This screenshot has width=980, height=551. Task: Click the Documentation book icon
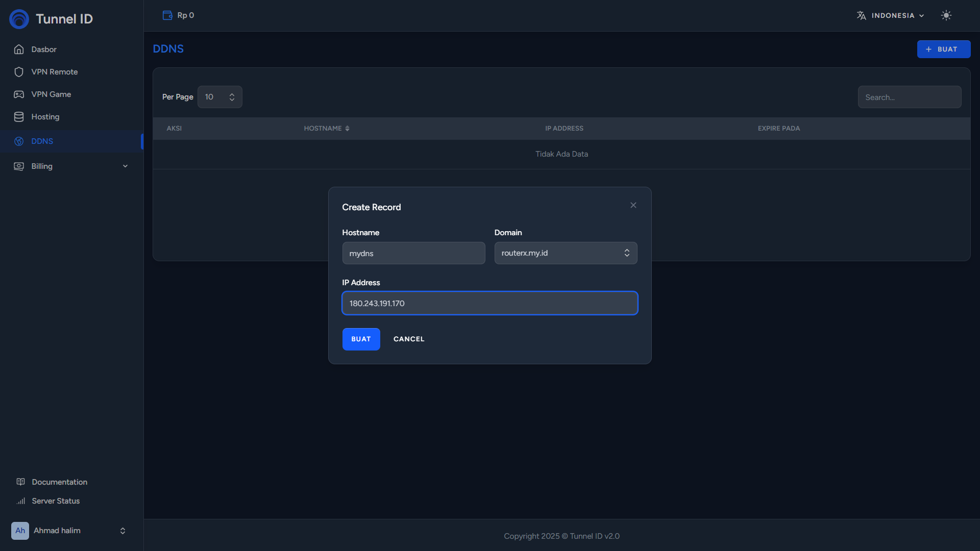click(21, 482)
